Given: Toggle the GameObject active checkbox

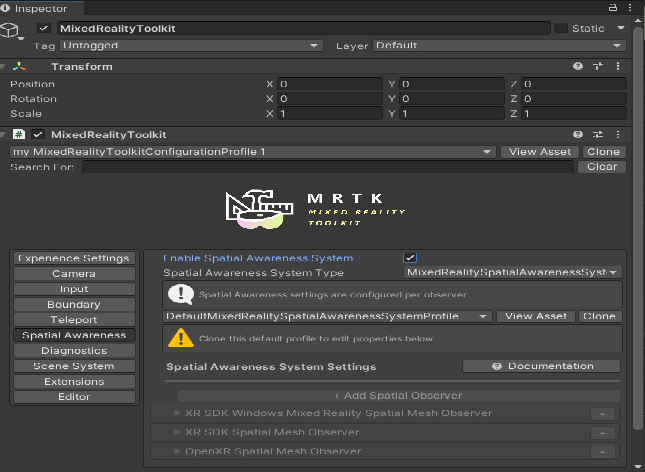Looking at the screenshot, I should [43, 28].
